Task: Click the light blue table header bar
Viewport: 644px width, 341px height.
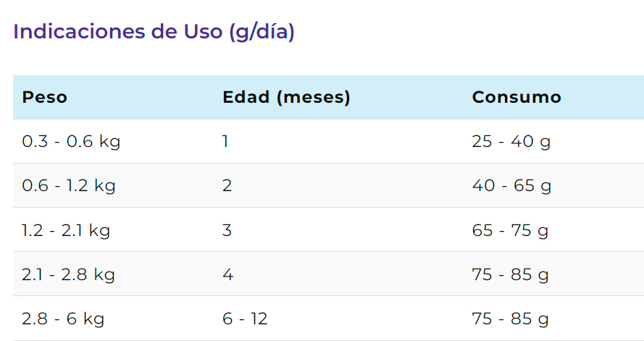Action: click(329, 97)
